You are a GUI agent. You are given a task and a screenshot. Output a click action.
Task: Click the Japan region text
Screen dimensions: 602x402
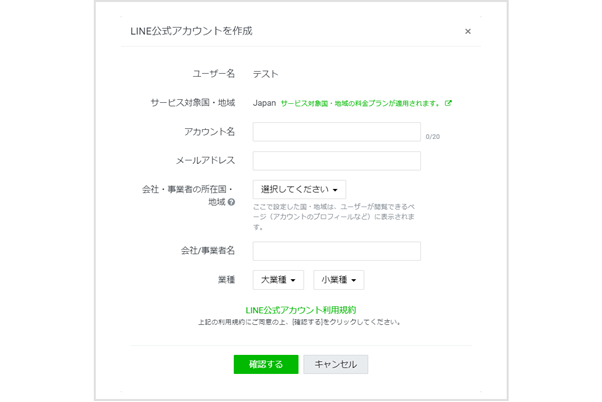(264, 103)
